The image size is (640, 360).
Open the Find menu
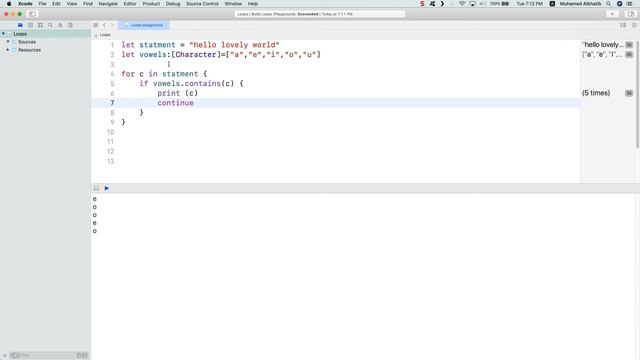[88, 4]
